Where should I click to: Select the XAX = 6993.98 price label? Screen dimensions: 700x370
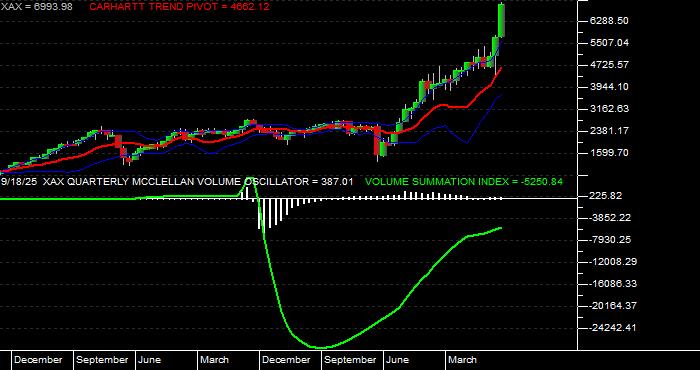(x=37, y=6)
